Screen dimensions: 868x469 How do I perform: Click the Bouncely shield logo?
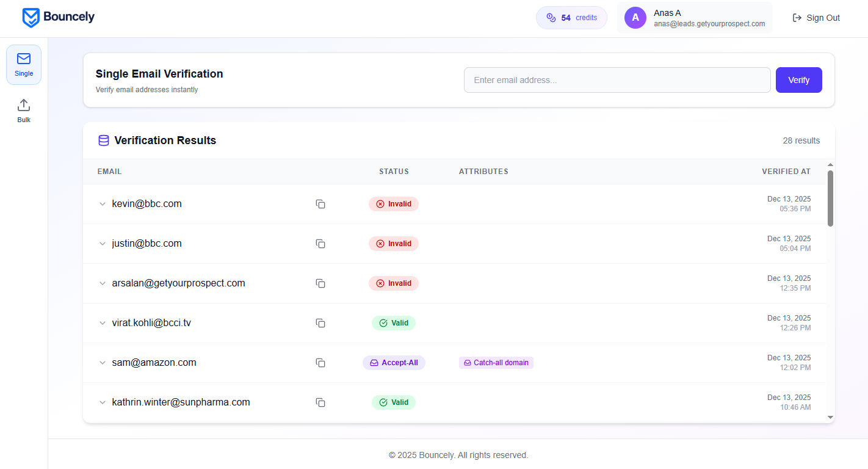pos(31,18)
